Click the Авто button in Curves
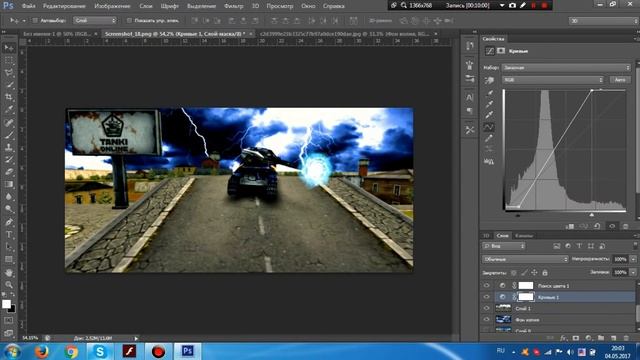The height and width of the screenshot is (360, 640). [x=620, y=80]
